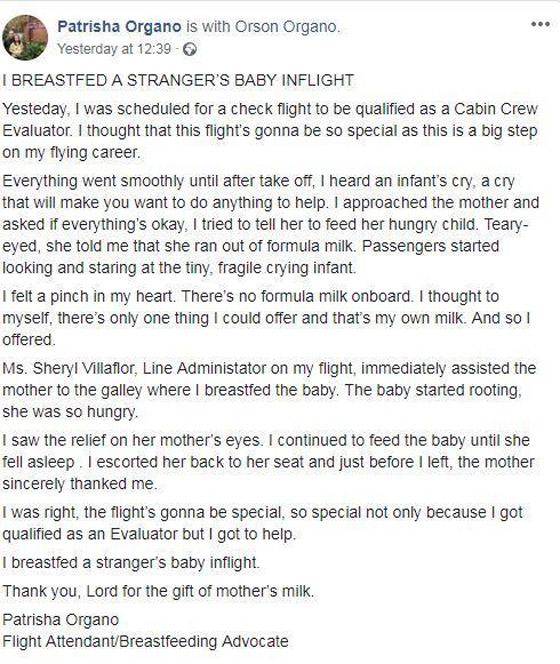Click the 'Patrisha Organo' signature at post bottom
Viewport: 560px width, 664px height.
[x=60, y=620]
